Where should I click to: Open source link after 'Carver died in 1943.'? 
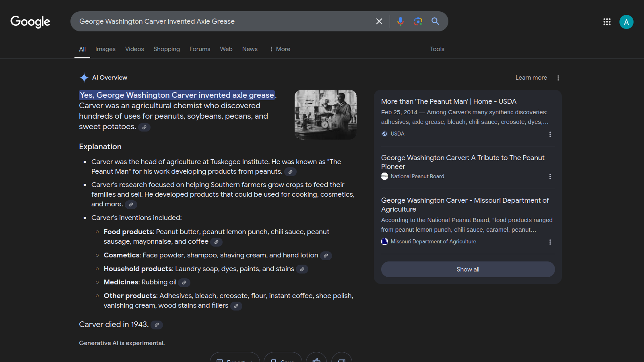[157, 325]
